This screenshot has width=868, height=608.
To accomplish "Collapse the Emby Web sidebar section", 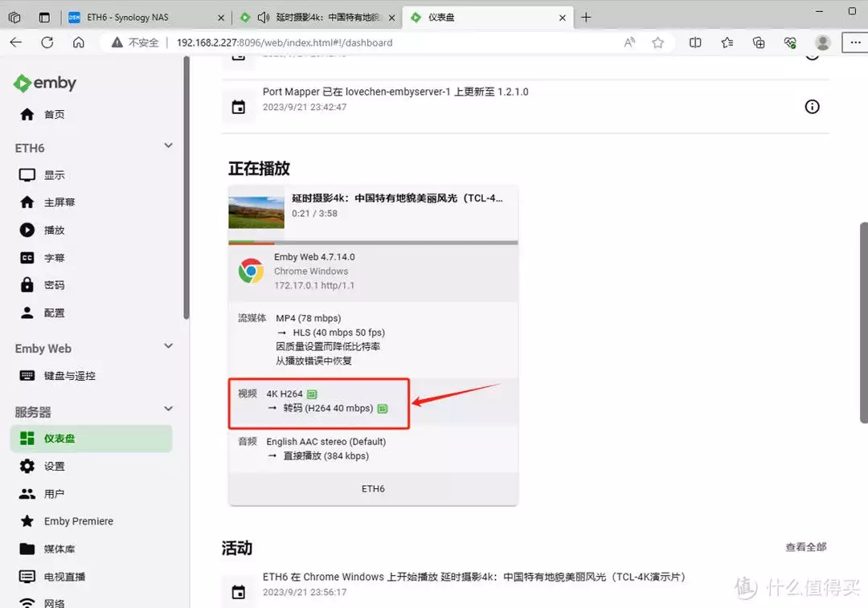I will [168, 346].
